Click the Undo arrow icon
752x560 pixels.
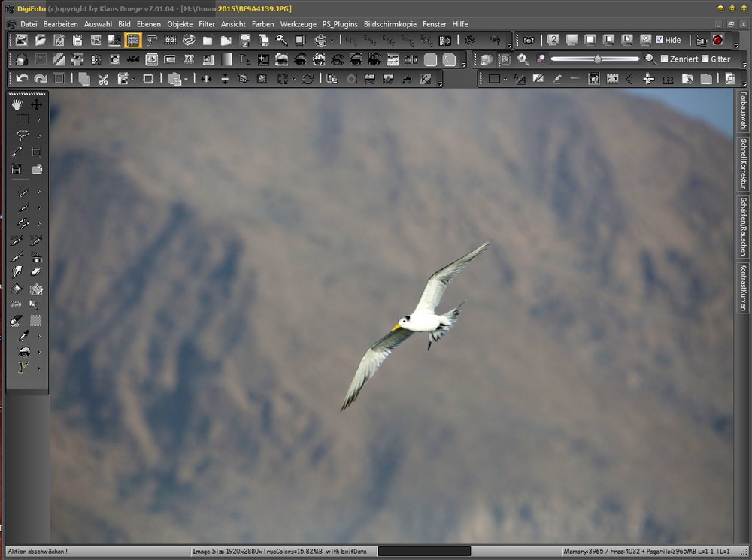[22, 79]
